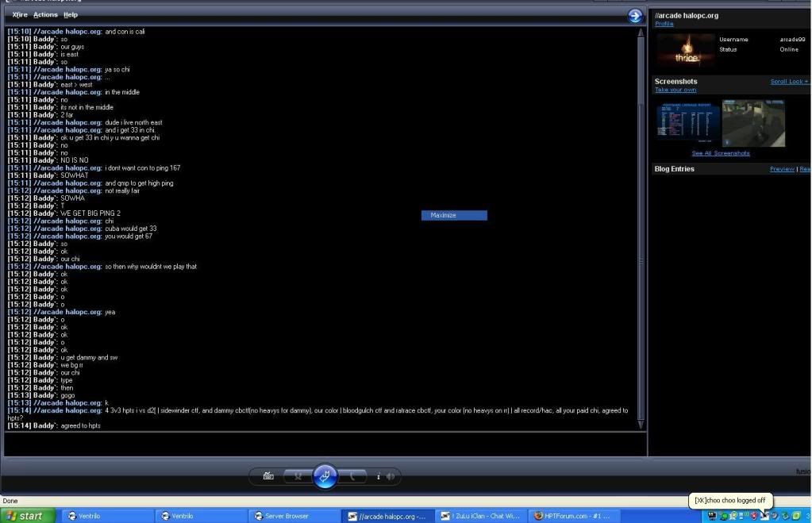Click the Preview link in Blog Entries

click(782, 169)
